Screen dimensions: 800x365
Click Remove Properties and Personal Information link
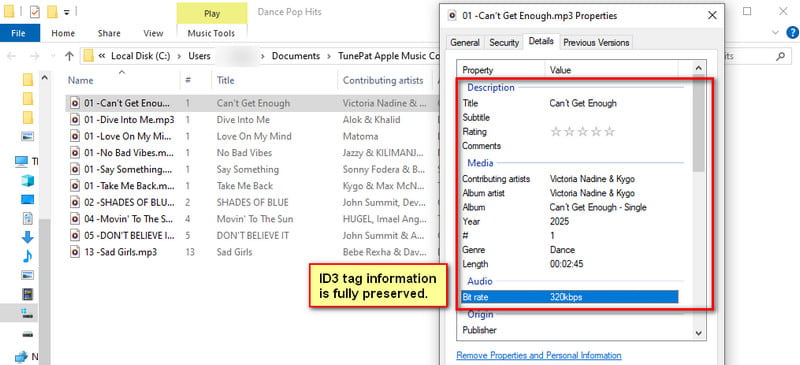click(x=539, y=355)
